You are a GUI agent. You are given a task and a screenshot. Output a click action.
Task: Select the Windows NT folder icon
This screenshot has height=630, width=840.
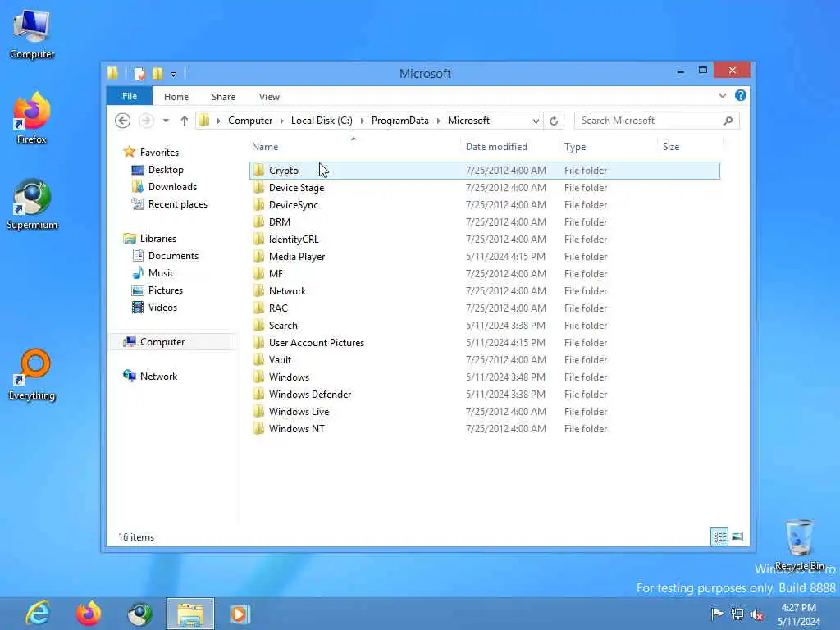click(x=259, y=428)
